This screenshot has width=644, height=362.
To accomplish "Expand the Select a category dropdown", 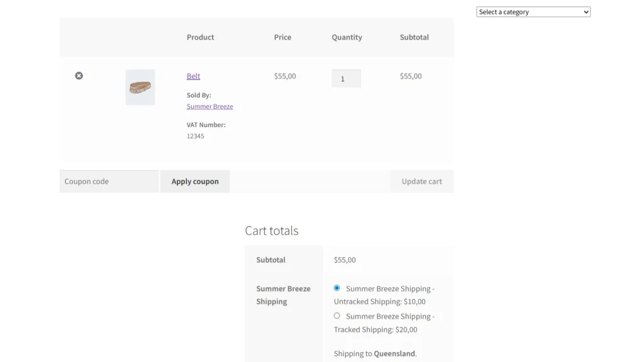I will pos(533,12).
